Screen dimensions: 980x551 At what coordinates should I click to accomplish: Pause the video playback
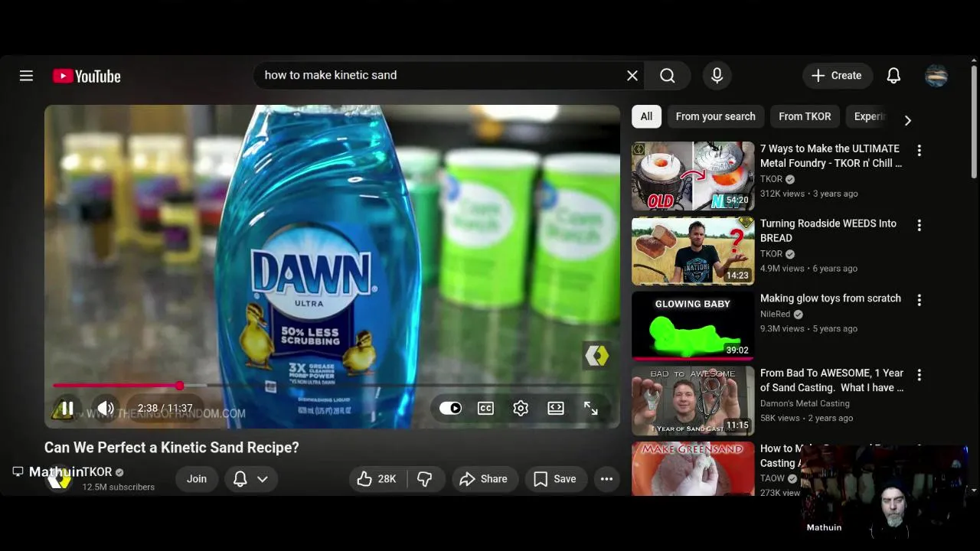(67, 409)
